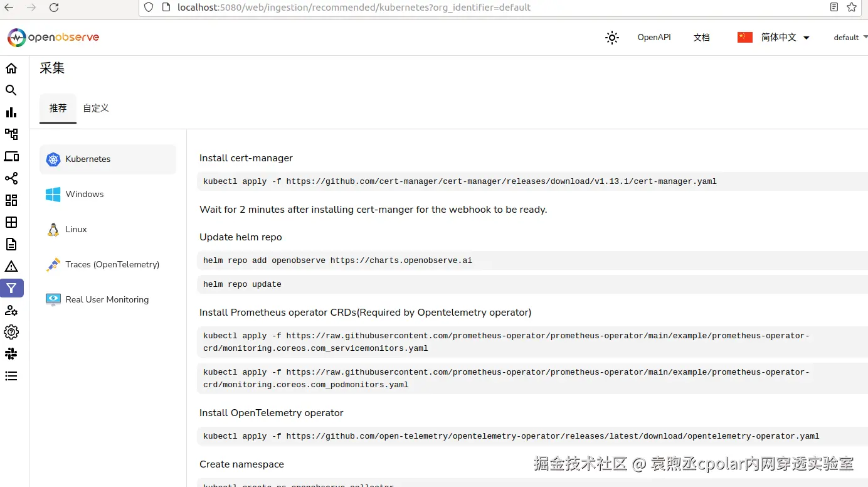Image resolution: width=868 pixels, height=487 pixels.
Task: Switch to the 自定义 tab
Action: click(x=96, y=108)
